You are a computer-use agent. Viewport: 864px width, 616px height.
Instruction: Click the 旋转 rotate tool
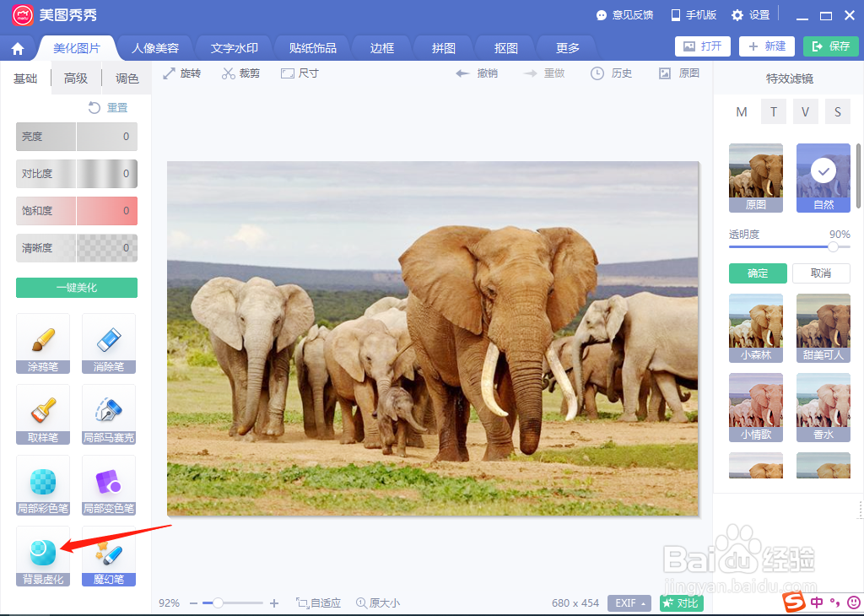(182, 73)
